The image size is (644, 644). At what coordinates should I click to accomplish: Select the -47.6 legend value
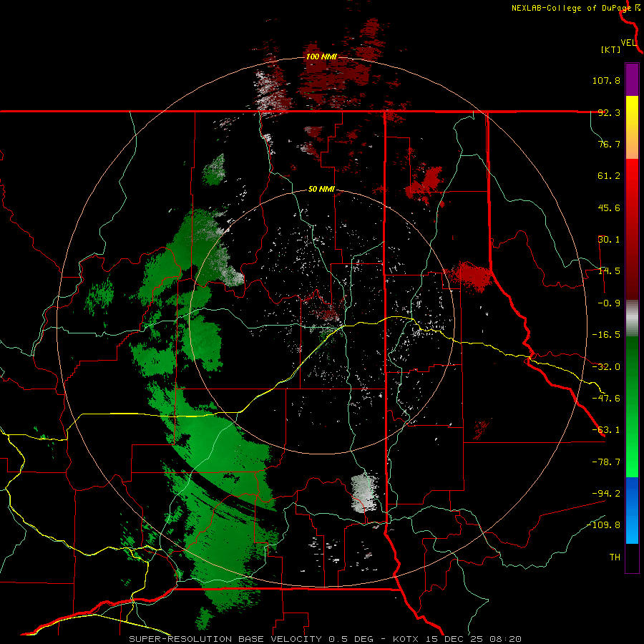[606, 399]
